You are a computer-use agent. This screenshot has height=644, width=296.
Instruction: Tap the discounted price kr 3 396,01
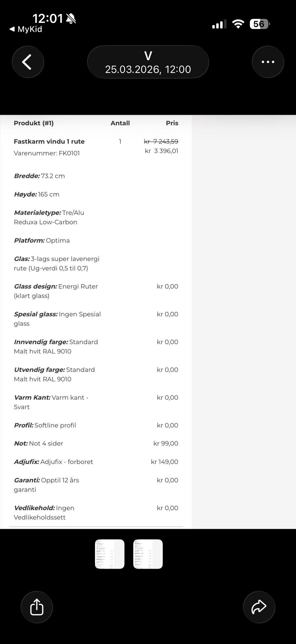162,151
